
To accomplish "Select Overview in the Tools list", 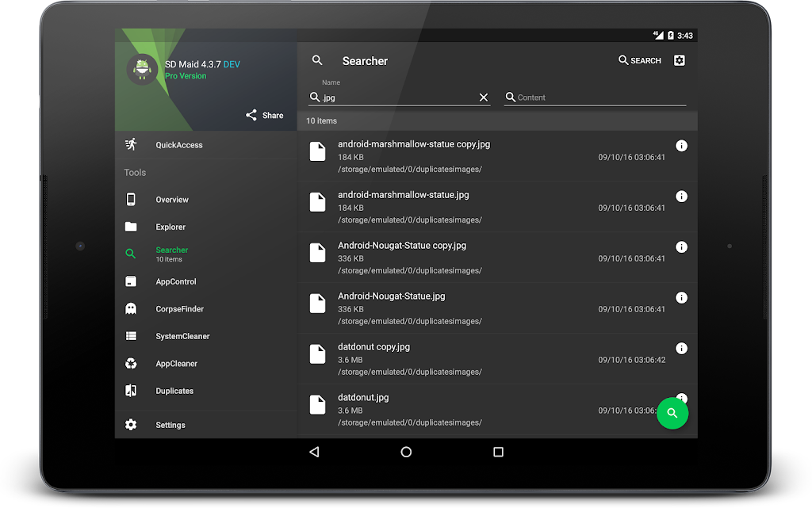I will click(x=172, y=200).
